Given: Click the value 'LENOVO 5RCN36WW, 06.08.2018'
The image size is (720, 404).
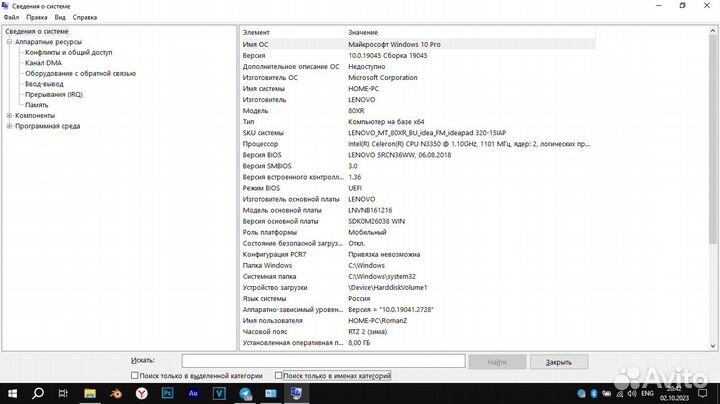Looking at the screenshot, I should tap(399, 155).
